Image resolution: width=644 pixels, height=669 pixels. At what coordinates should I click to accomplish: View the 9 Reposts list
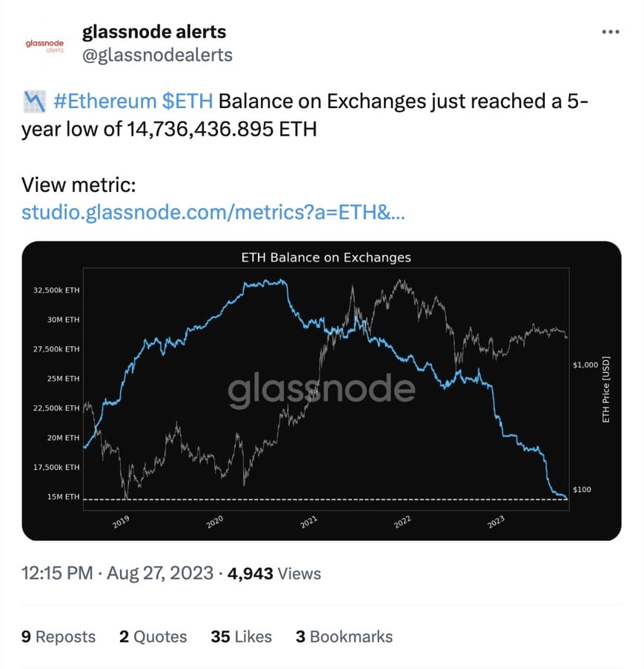(58, 636)
